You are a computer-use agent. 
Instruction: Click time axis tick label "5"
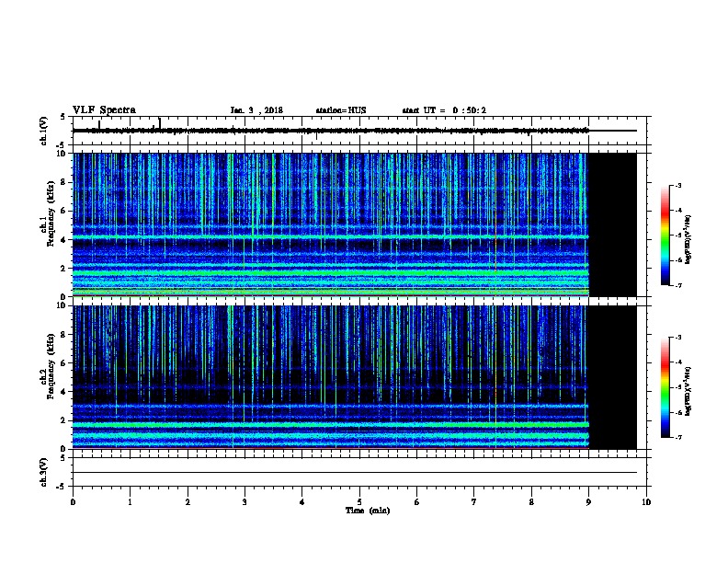359,501
